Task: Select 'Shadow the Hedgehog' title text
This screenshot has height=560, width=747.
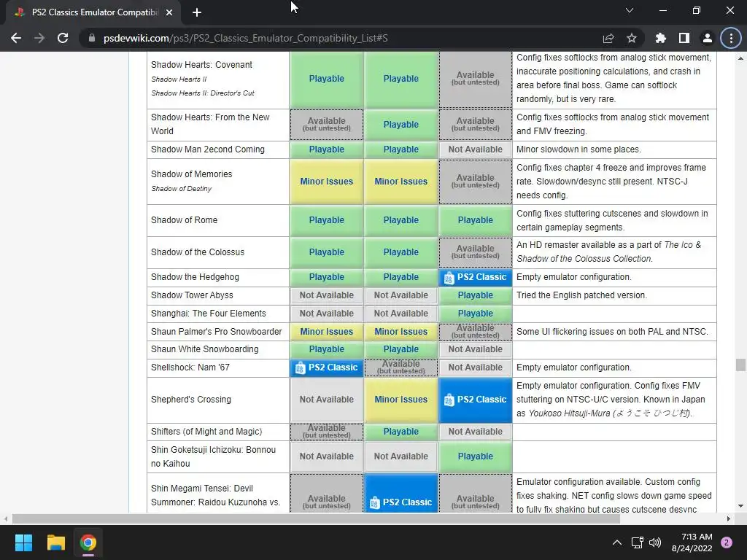Action: 195,277
